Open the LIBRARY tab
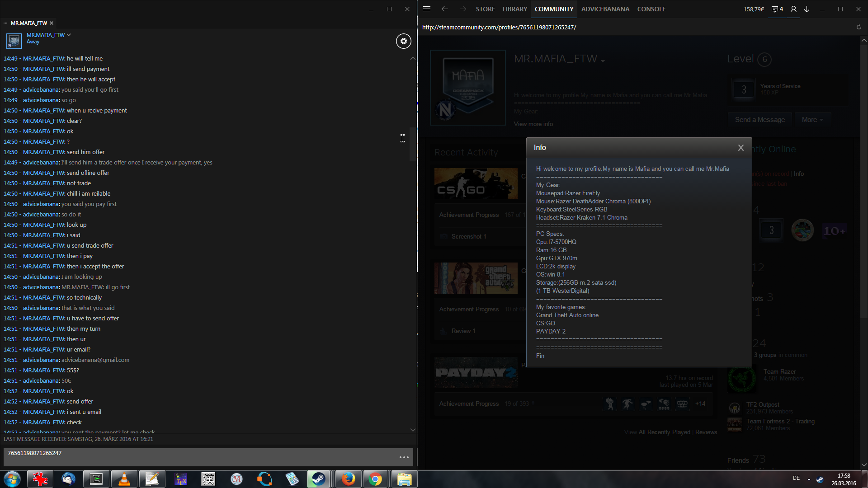The height and width of the screenshot is (488, 868). point(514,9)
